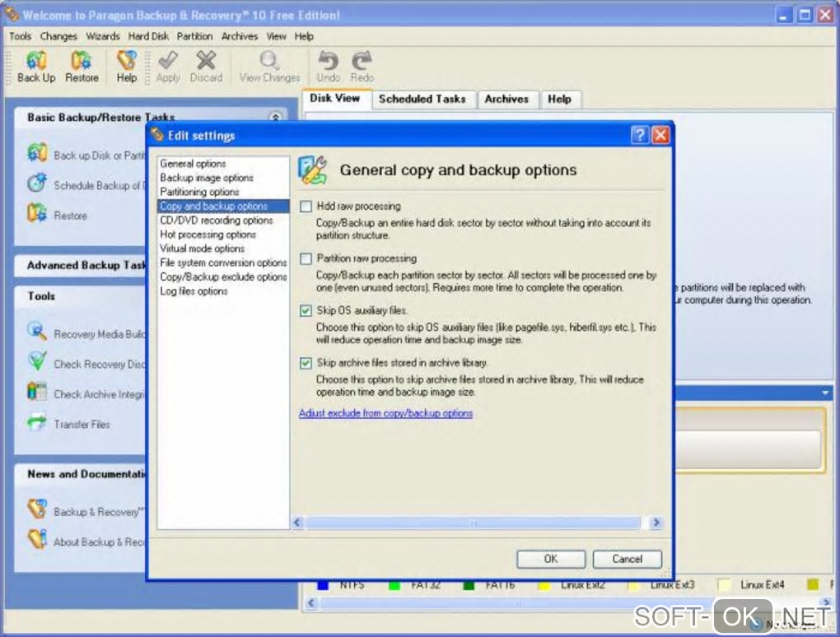840x637 pixels.
Task: Switch to the Scheduled Tasks tab
Action: (422, 99)
